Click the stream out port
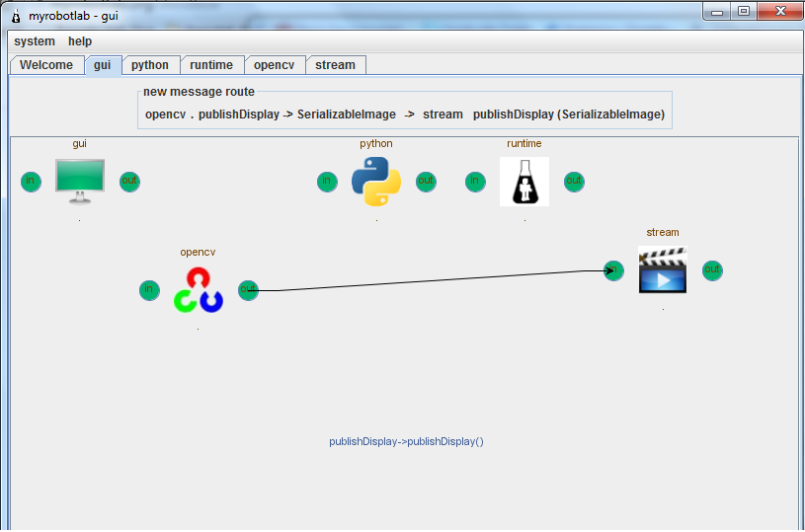 712,270
